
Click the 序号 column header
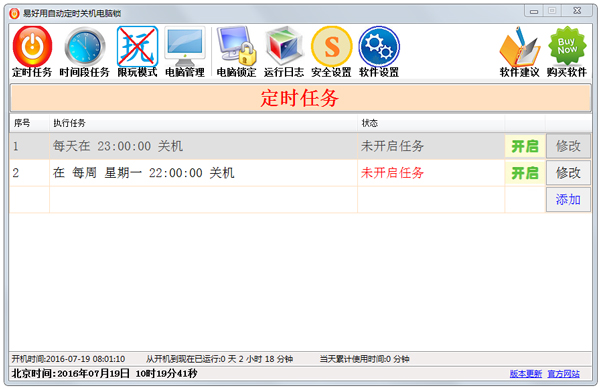coord(29,123)
